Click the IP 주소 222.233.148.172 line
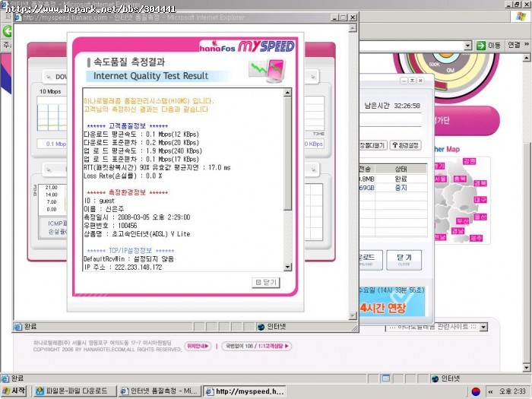Screen dimensions: 532x399 pyautogui.click(x=123, y=267)
